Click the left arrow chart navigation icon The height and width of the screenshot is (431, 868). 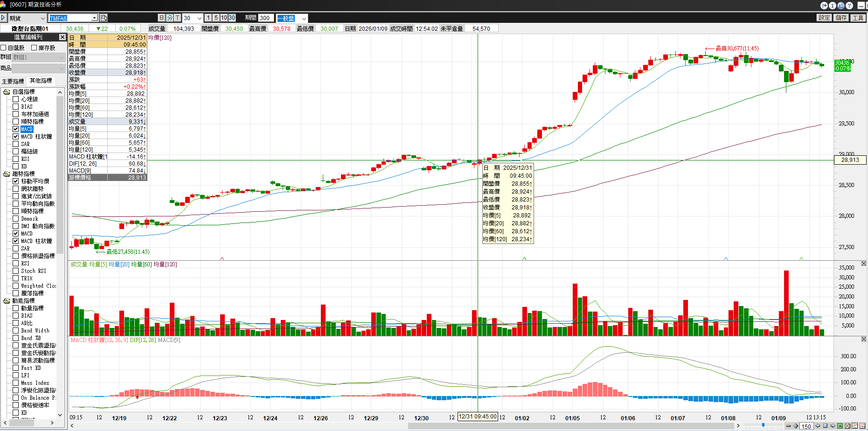(818, 426)
